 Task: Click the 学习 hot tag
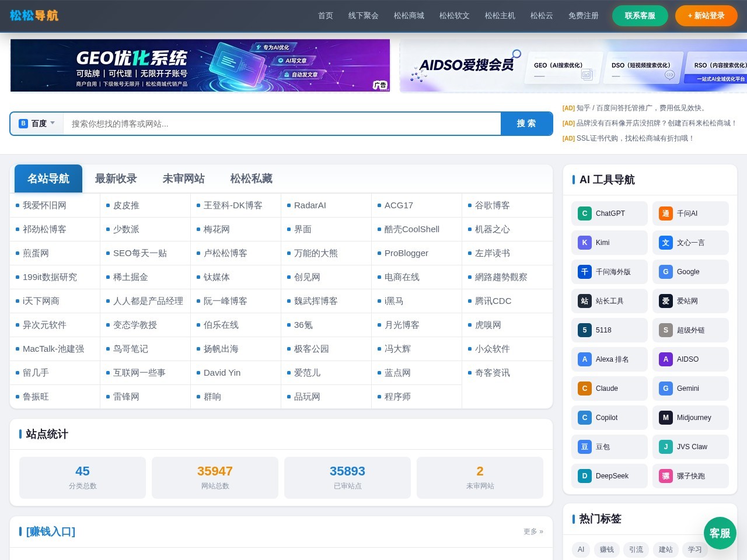click(x=694, y=549)
